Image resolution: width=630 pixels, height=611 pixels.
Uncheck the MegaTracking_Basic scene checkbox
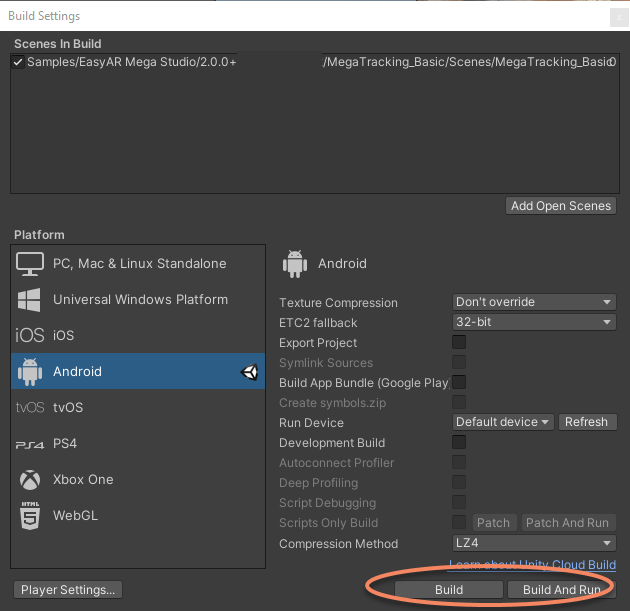coord(18,63)
